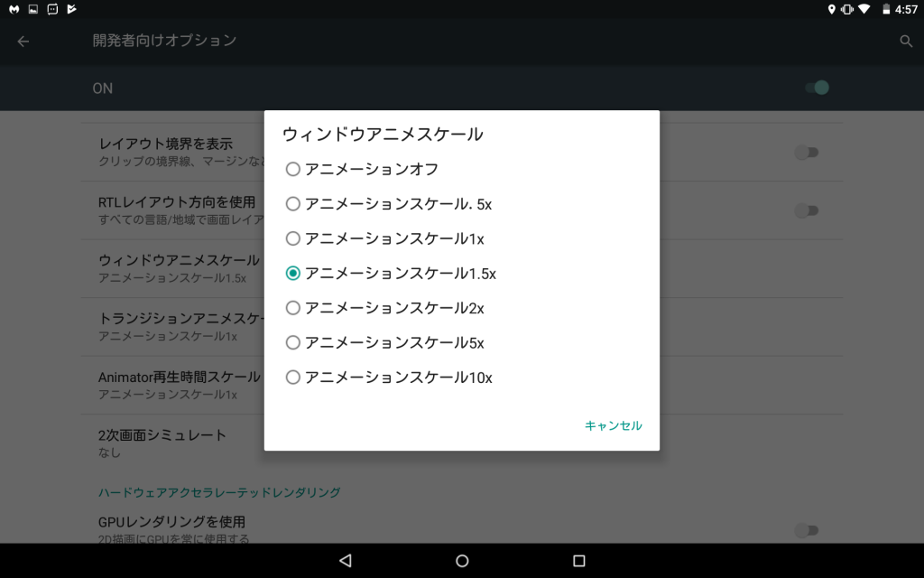The width and height of the screenshot is (924, 578).
Task: Choose アニメーションスケール2x option
Action: coord(292,308)
